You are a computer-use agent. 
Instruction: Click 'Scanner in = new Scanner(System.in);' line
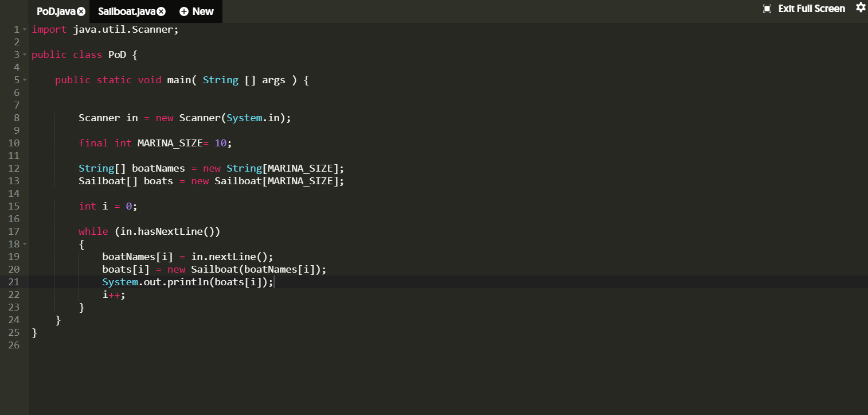tap(185, 118)
